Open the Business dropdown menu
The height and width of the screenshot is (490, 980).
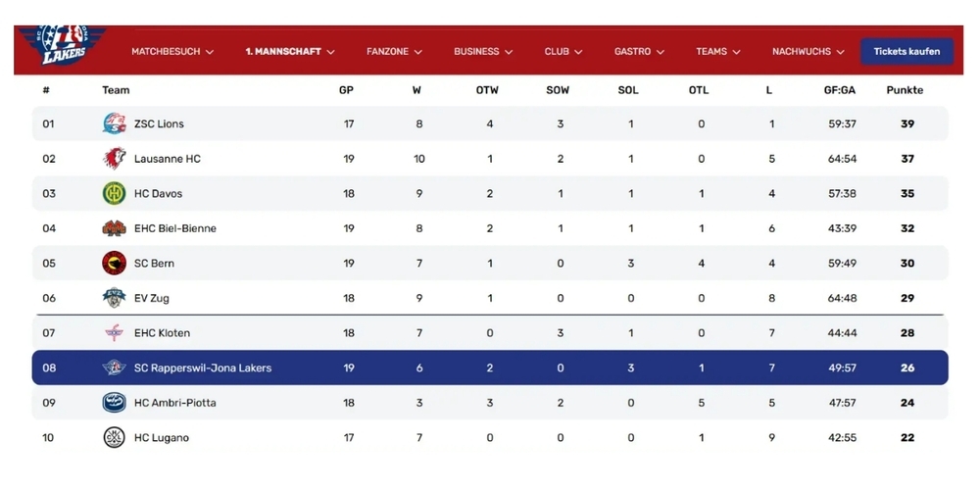coord(483,51)
